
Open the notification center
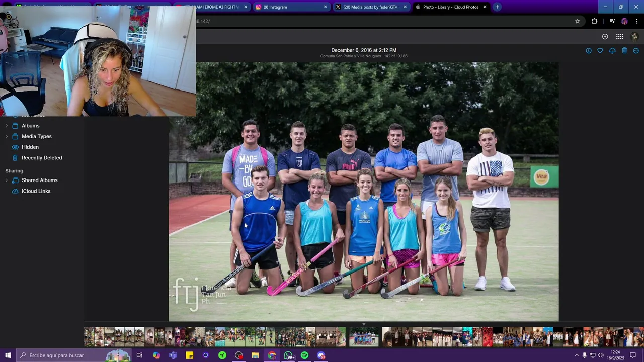633,355
